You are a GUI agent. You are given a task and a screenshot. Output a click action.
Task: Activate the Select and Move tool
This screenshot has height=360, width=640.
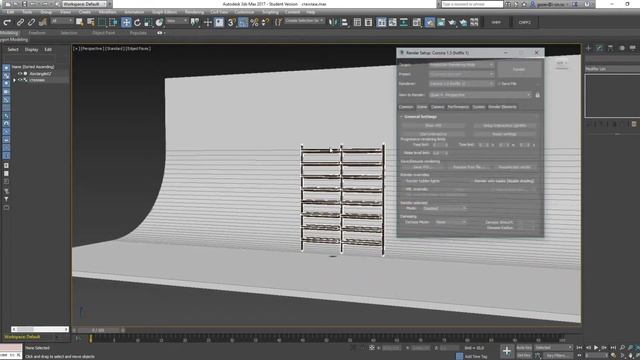pos(126,22)
